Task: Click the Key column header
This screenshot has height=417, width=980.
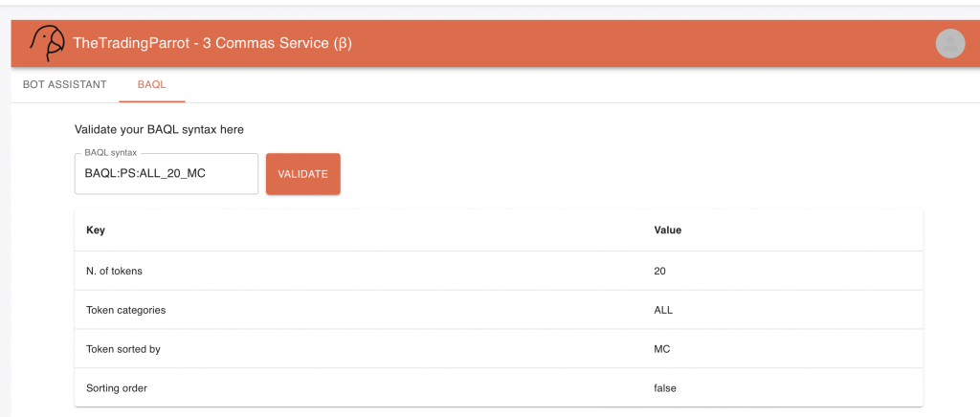Action: click(96, 230)
